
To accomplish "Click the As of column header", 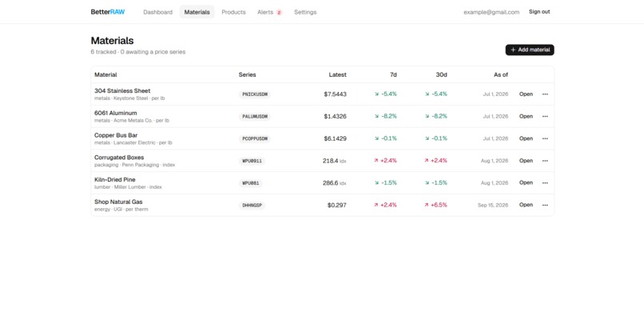I will pos(501,75).
